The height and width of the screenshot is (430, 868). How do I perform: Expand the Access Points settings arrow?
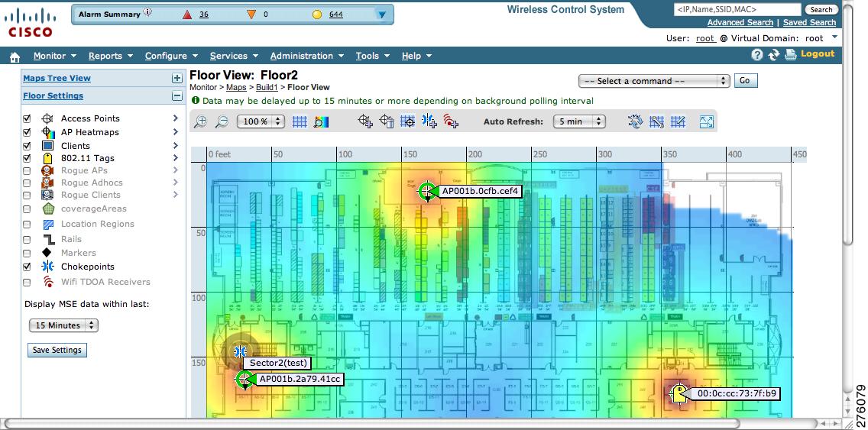coord(176,118)
